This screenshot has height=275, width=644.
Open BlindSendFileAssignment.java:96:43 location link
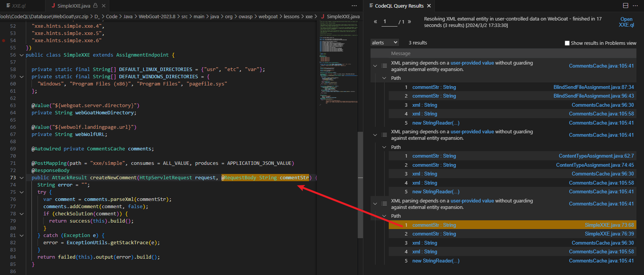pos(594,96)
